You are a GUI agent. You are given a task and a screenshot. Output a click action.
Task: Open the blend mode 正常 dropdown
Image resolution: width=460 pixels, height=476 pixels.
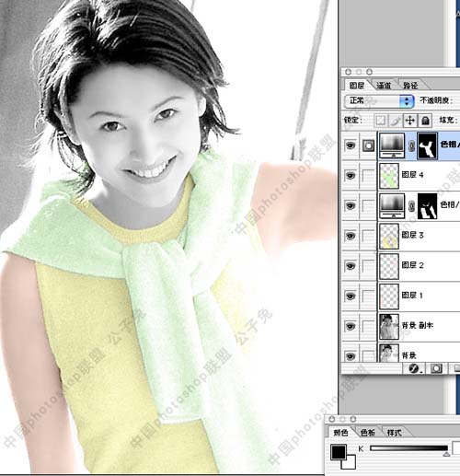379,101
